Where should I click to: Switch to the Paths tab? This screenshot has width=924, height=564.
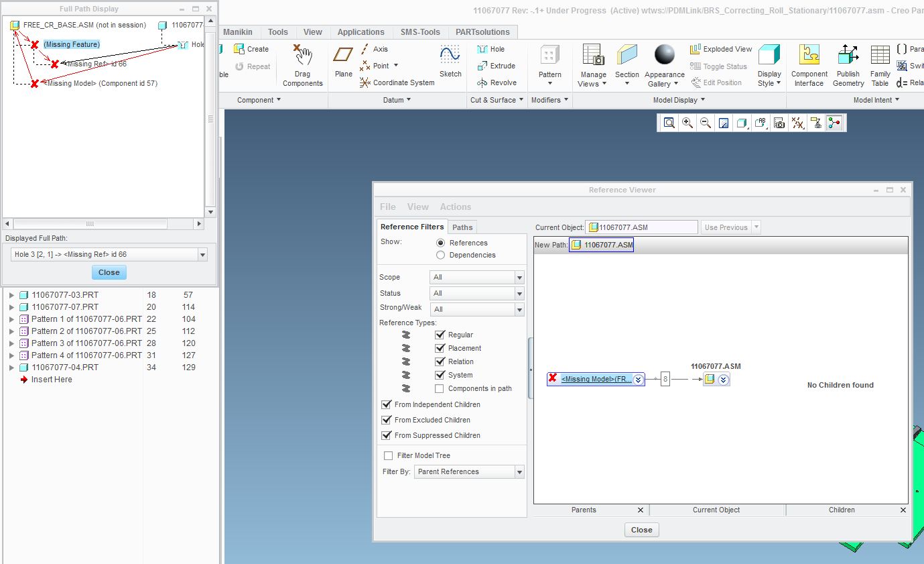462,227
